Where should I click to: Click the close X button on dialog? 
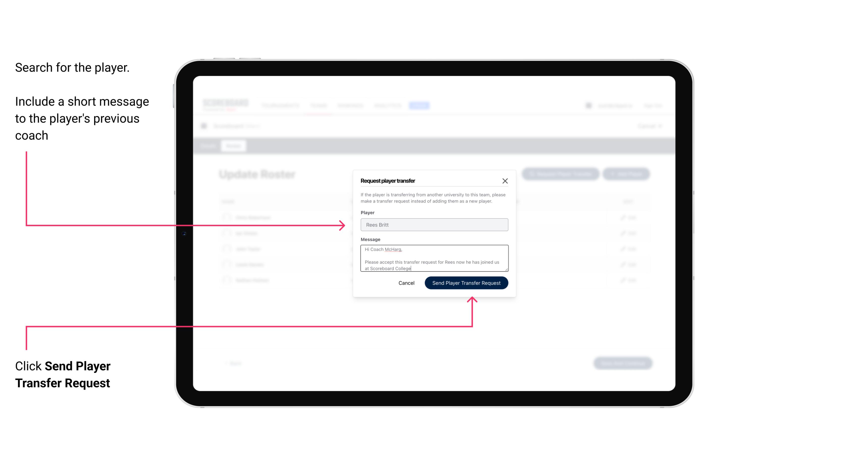point(505,181)
